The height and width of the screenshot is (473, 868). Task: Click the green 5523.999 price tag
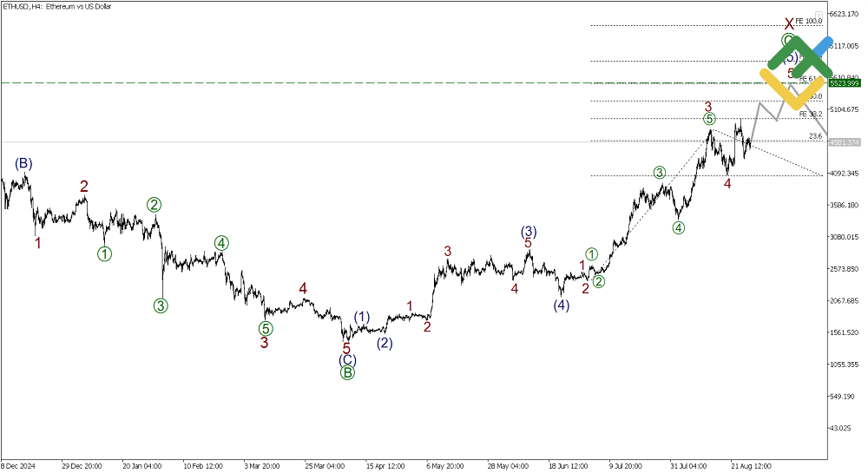pyautogui.click(x=844, y=83)
